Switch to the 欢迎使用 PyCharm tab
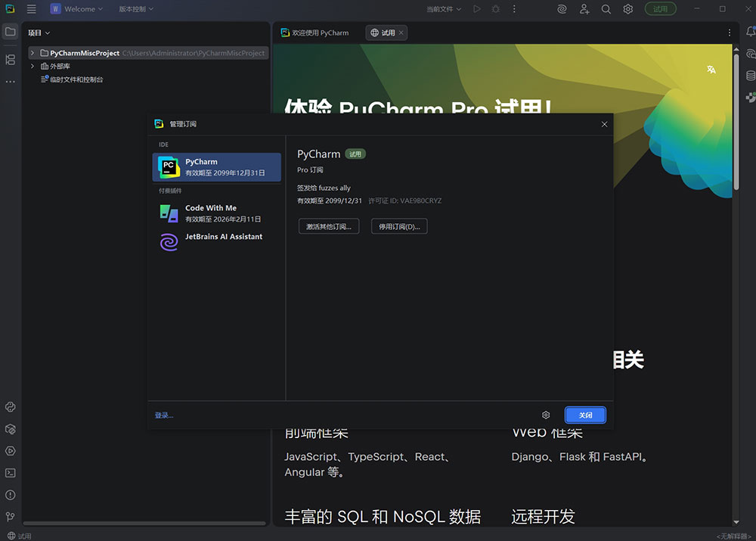This screenshot has height=541, width=756. pyautogui.click(x=315, y=33)
